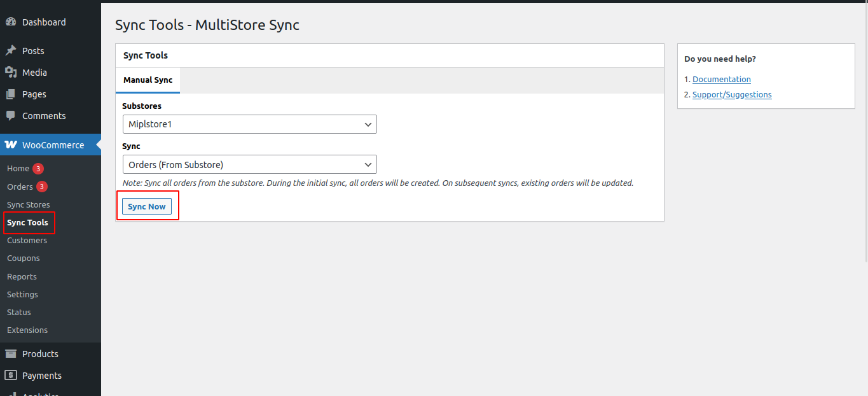This screenshot has height=396, width=868.
Task: Click the Posts pin icon
Action: click(x=11, y=51)
